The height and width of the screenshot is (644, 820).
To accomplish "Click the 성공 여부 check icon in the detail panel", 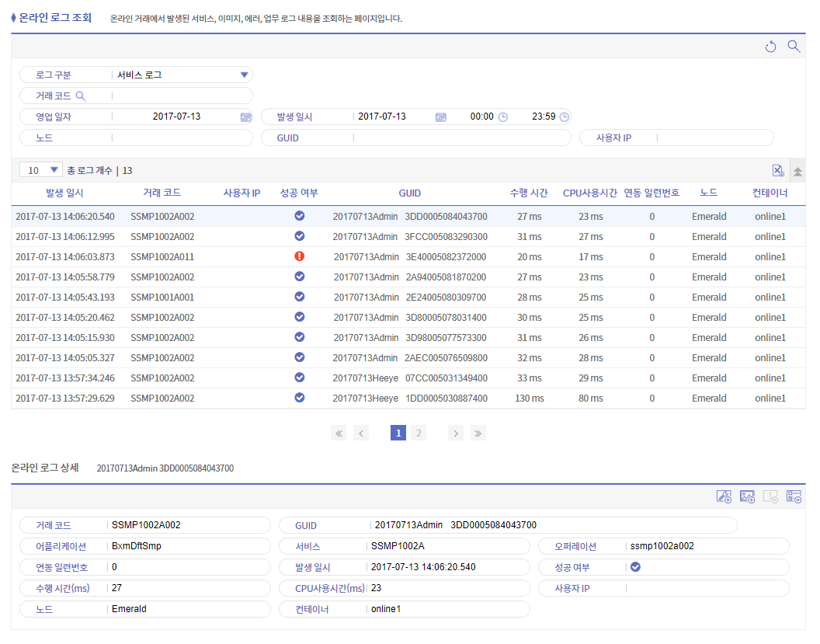I will click(x=635, y=566).
